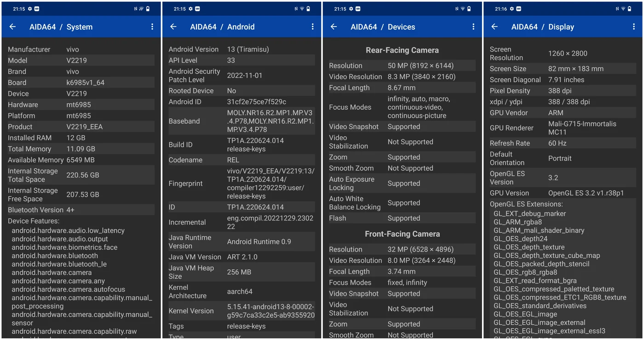This screenshot has width=644, height=340.
Task: Click the Available Memory value '6549 MB'
Action: pos(80,160)
